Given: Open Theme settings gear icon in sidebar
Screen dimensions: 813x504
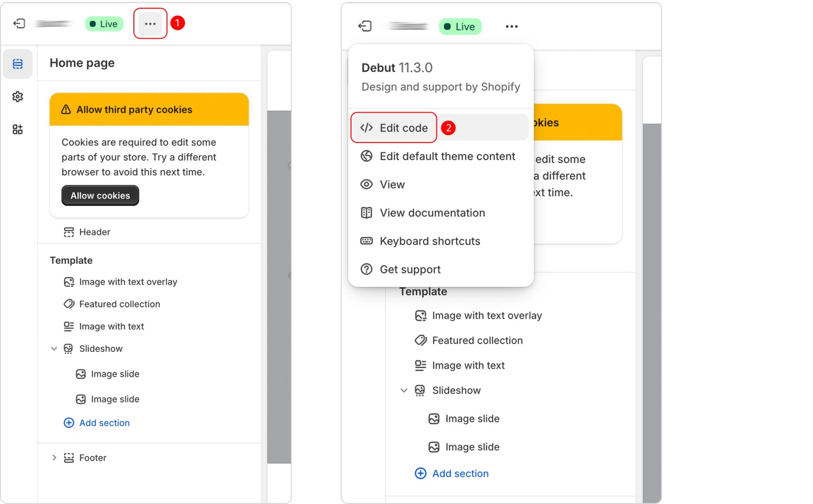Looking at the screenshot, I should tap(17, 97).
